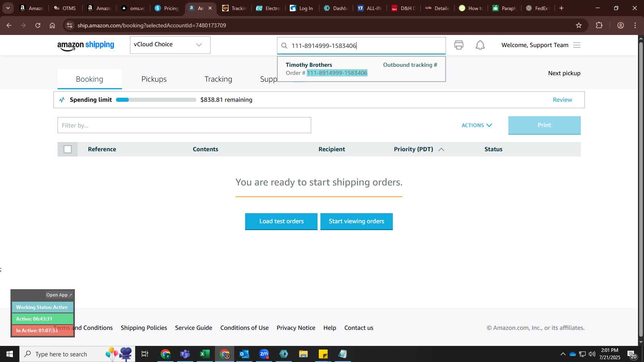
Task: Click the Print button
Action: coord(544,125)
